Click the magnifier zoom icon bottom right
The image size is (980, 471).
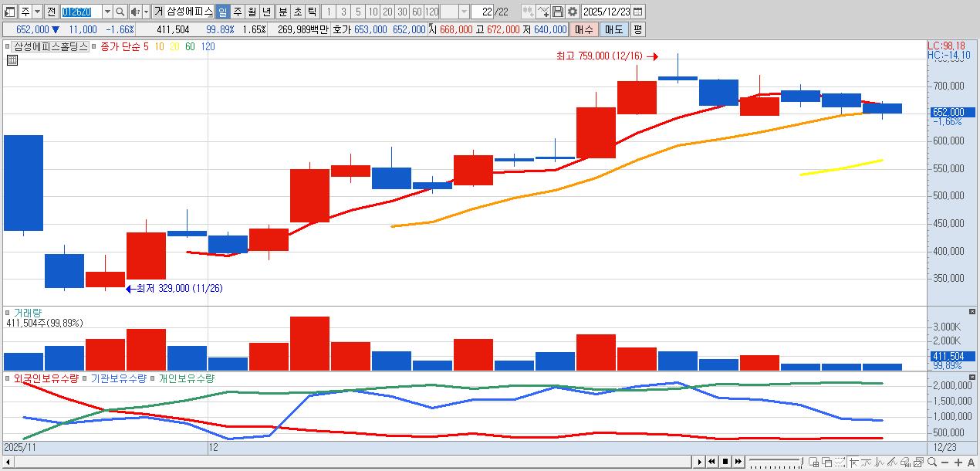[x=932, y=462]
